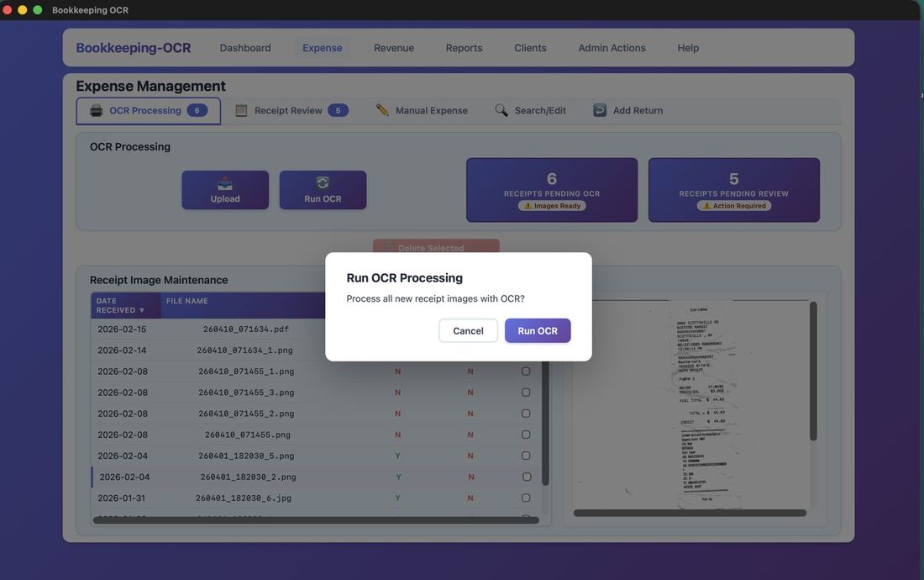
Task: Click the Images Ready warning badge
Action: 551,205
